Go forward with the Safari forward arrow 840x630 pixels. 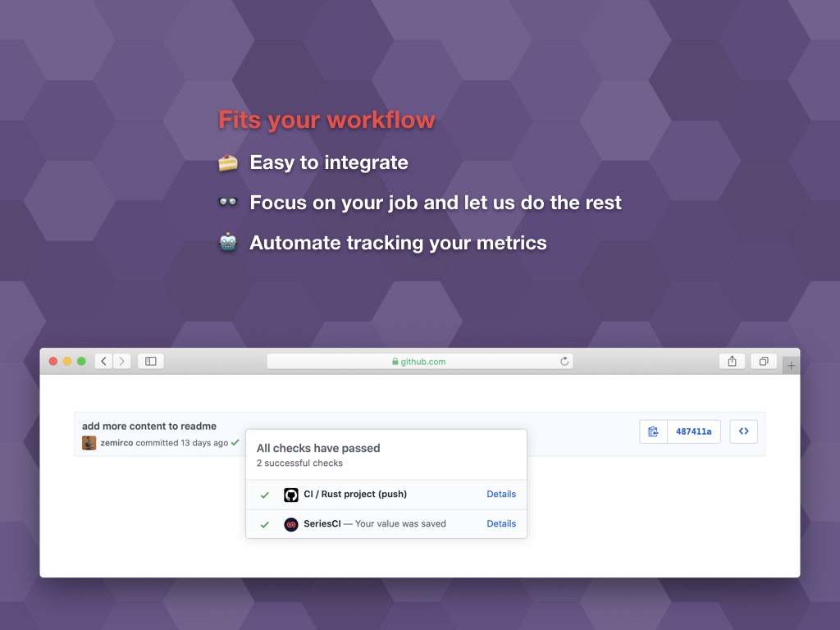pos(121,361)
